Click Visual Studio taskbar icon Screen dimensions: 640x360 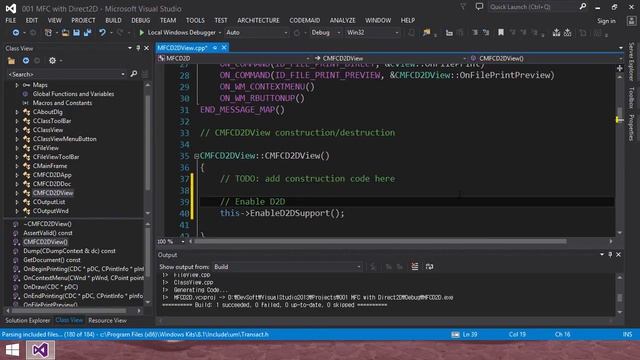pos(40,350)
